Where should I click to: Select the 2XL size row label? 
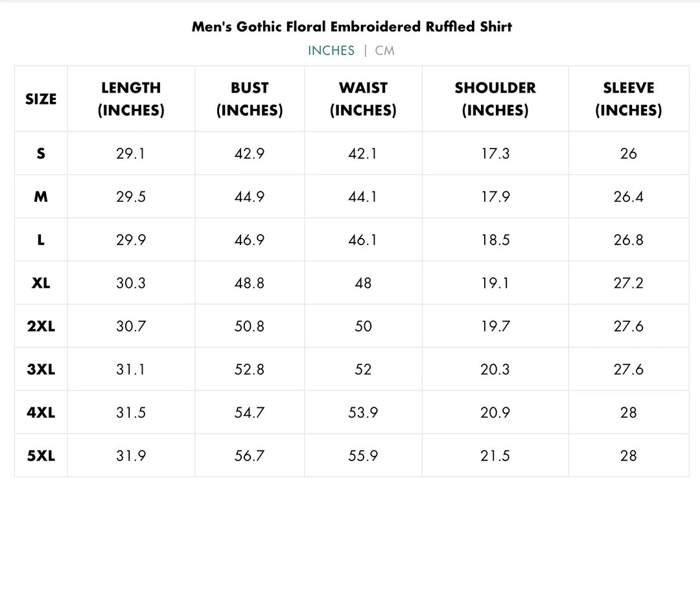click(41, 326)
